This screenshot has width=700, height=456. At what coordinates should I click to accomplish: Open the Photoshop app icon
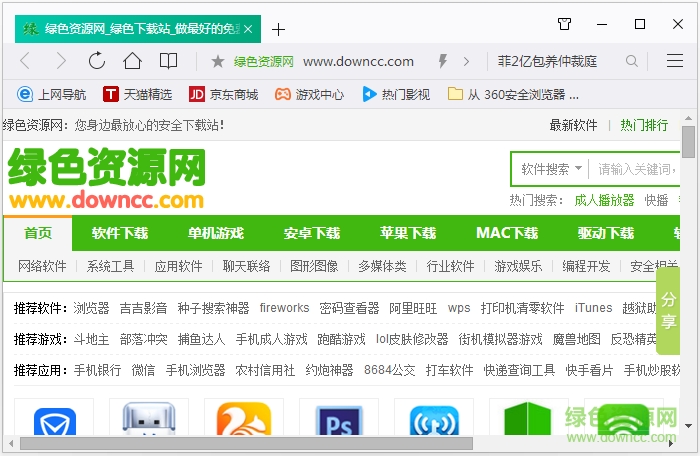331,424
